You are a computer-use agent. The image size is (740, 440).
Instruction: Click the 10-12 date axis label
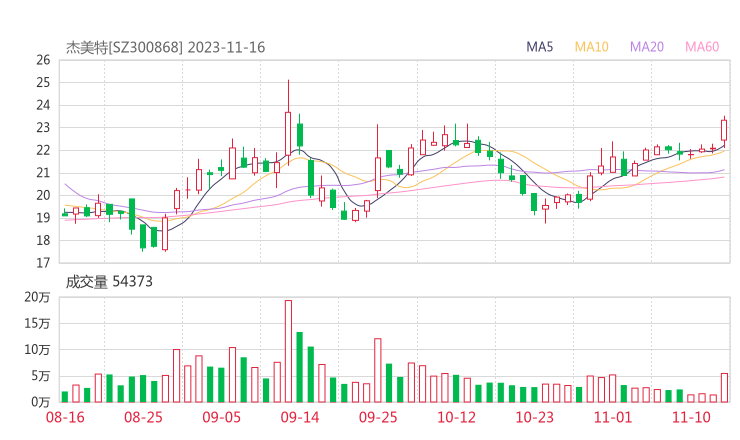click(456, 417)
